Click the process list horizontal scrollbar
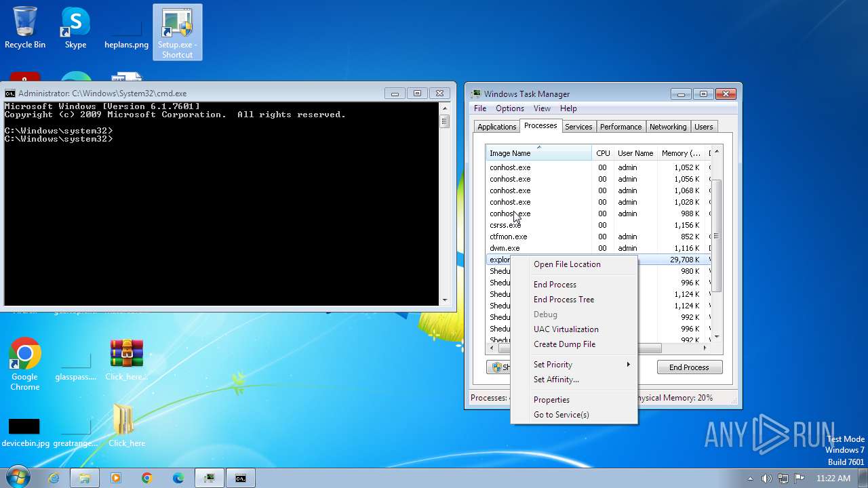 click(580, 348)
